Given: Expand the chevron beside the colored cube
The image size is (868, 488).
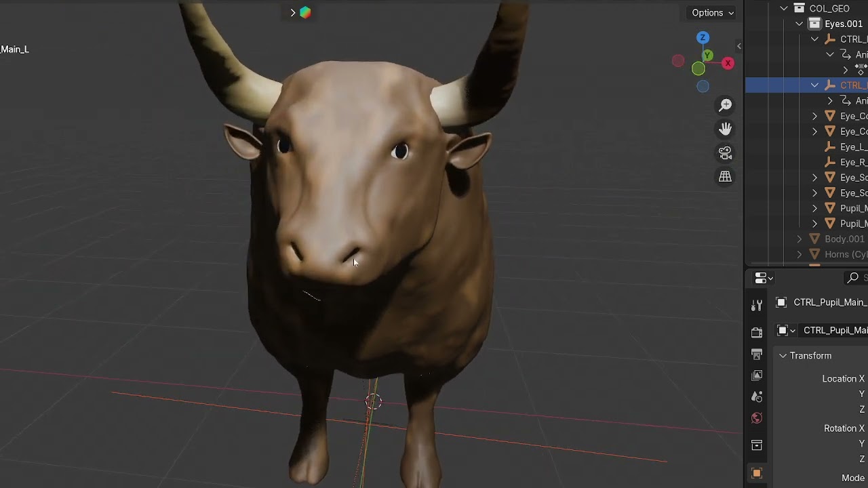Looking at the screenshot, I should (x=292, y=12).
